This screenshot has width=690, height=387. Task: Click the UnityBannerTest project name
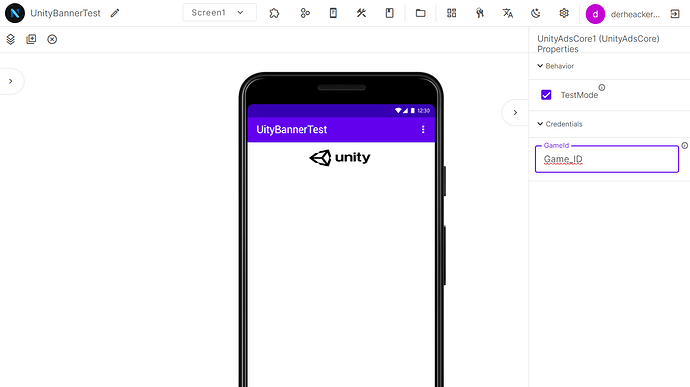[x=65, y=13]
